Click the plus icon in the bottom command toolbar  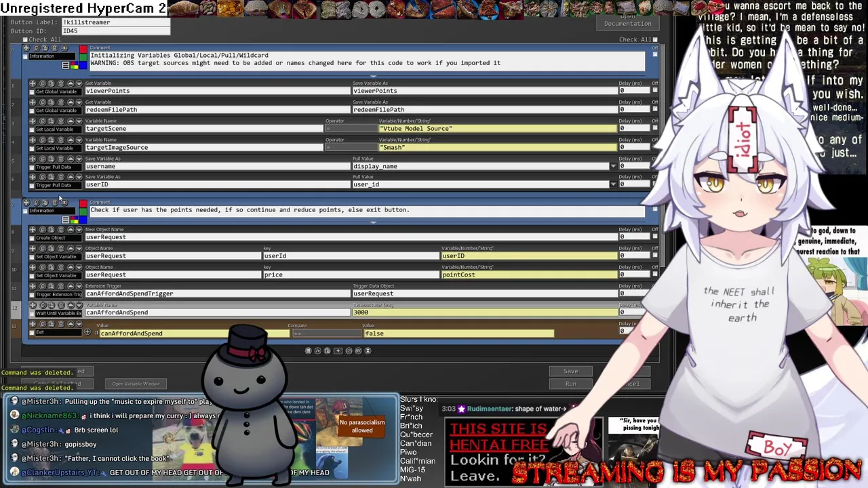(x=338, y=350)
